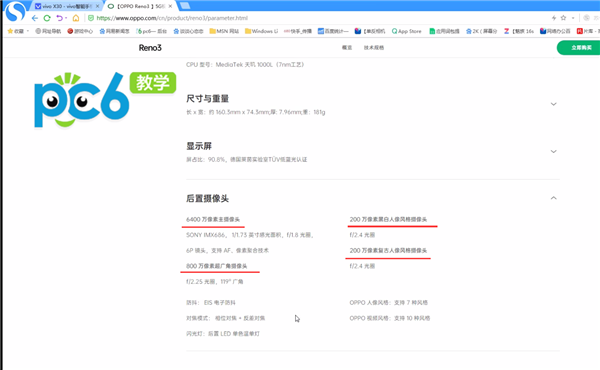Click the 6400 万像素主摄像头 text
The height and width of the screenshot is (370, 600).
click(213, 219)
